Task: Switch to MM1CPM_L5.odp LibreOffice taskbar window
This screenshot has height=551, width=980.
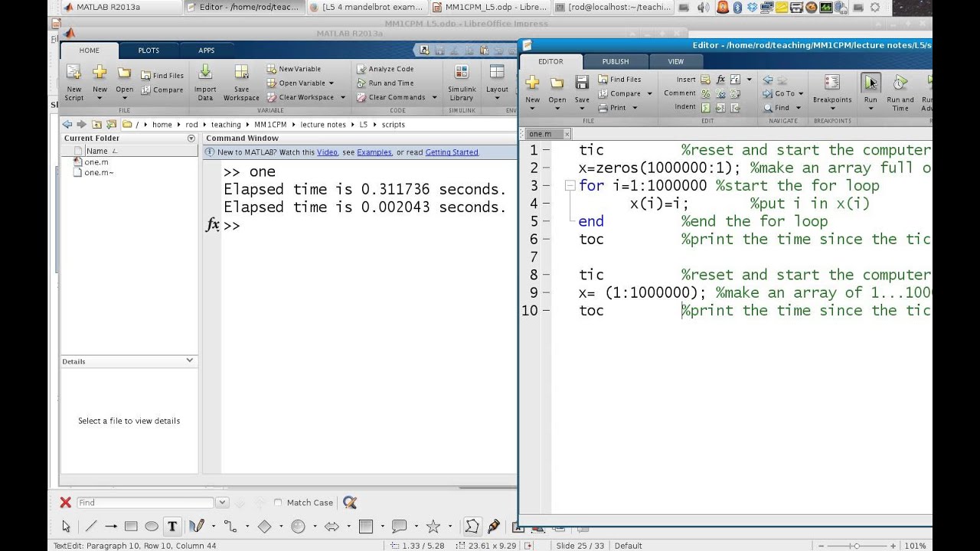Action: (x=489, y=7)
